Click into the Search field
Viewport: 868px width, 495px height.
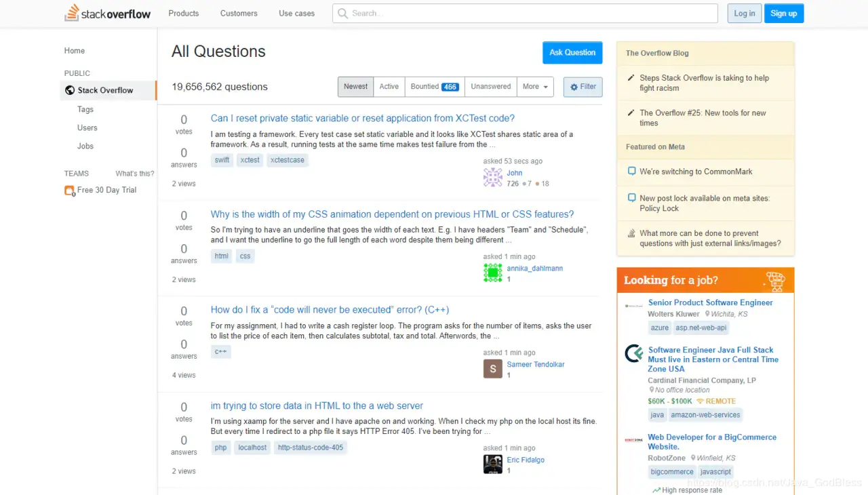[x=525, y=14]
